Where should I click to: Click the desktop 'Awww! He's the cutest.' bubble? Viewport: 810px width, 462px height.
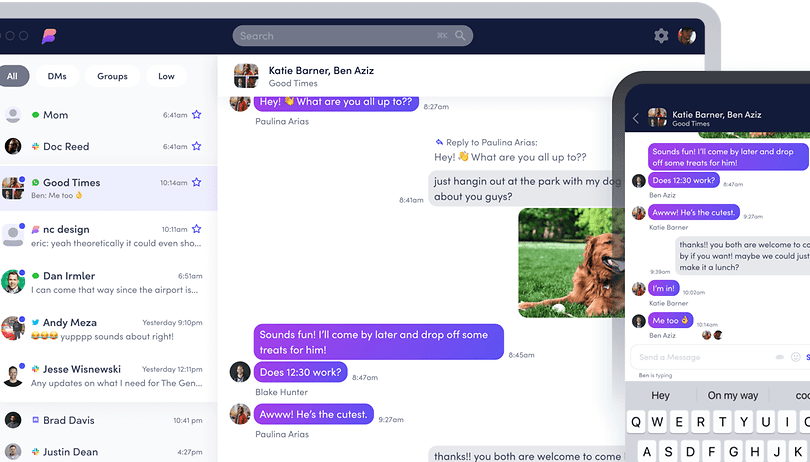coord(314,414)
